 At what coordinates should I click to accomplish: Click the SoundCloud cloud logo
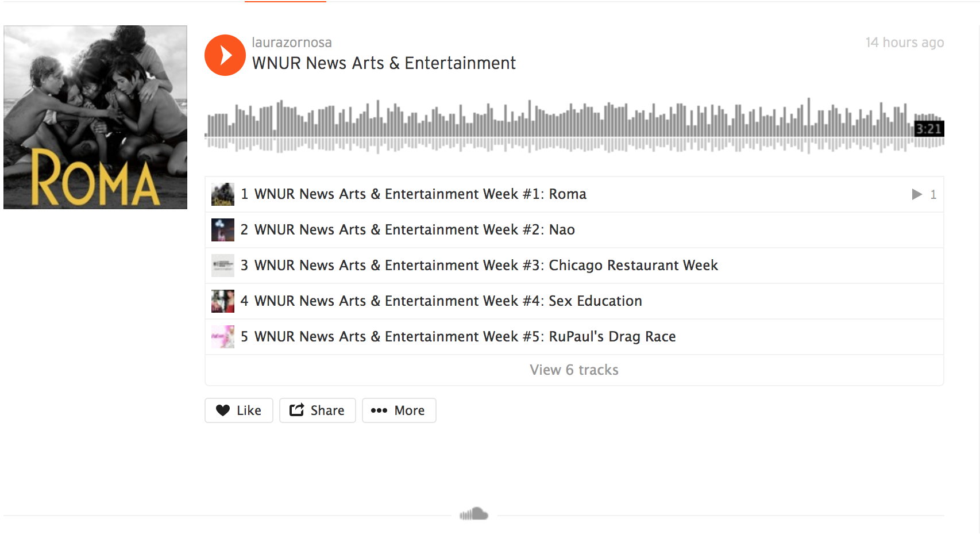point(474,514)
